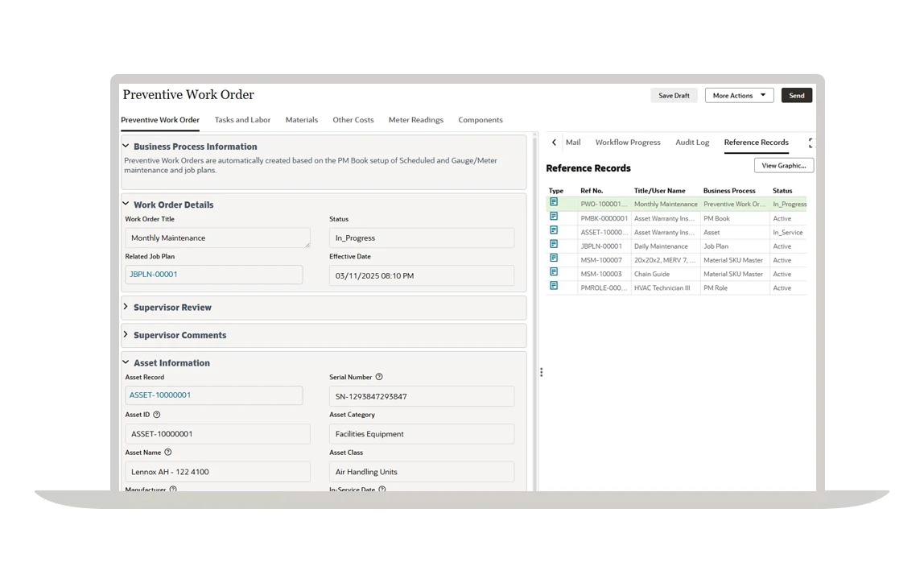Click the Save Draft button
Viewport: 924px width, 583px height.
pos(674,95)
